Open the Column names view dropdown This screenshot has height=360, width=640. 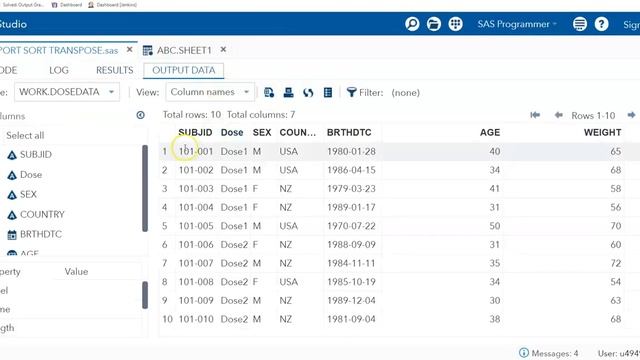point(210,92)
